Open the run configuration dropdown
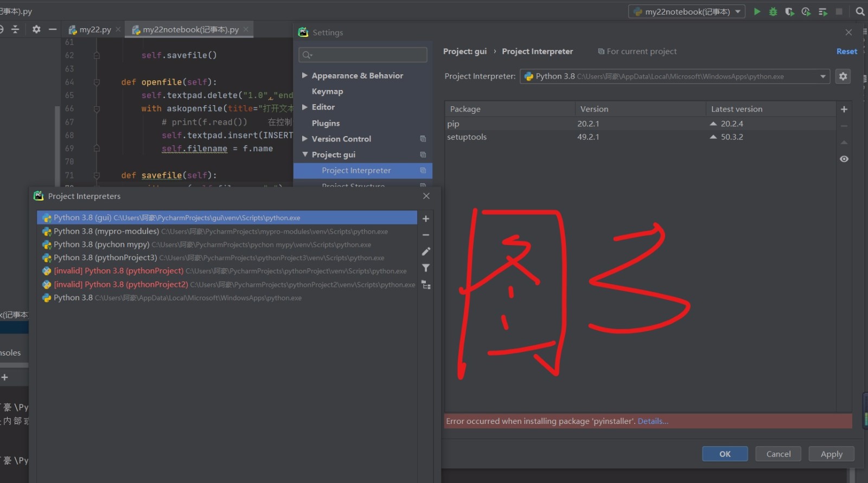 coord(687,11)
